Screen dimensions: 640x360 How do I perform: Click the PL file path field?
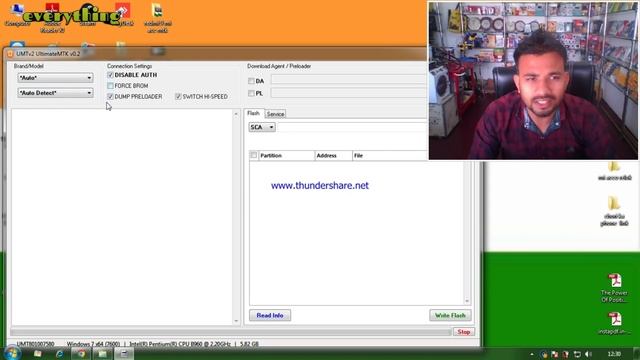349,93
